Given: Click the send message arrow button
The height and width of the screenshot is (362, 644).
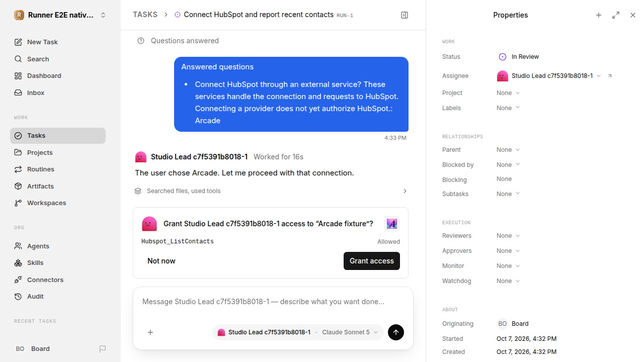Looking at the screenshot, I should point(396,332).
